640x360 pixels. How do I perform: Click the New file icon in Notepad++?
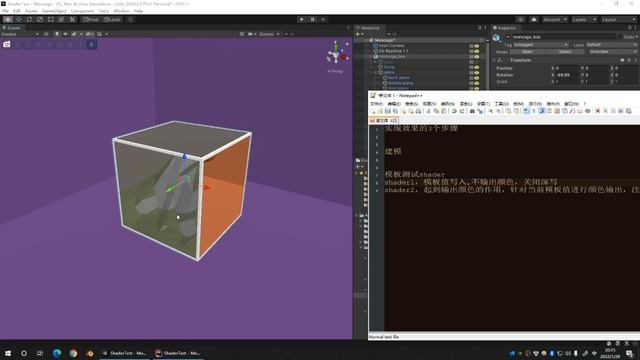point(373,111)
